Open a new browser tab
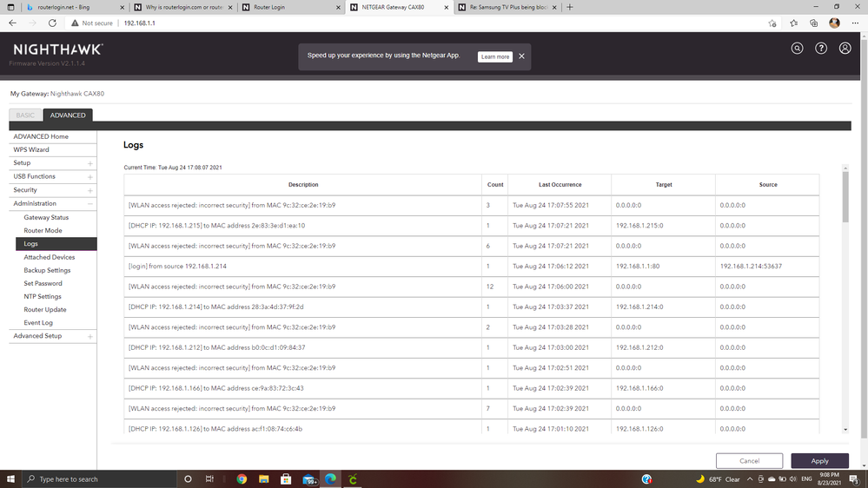The height and width of the screenshot is (488, 868). coord(570,7)
